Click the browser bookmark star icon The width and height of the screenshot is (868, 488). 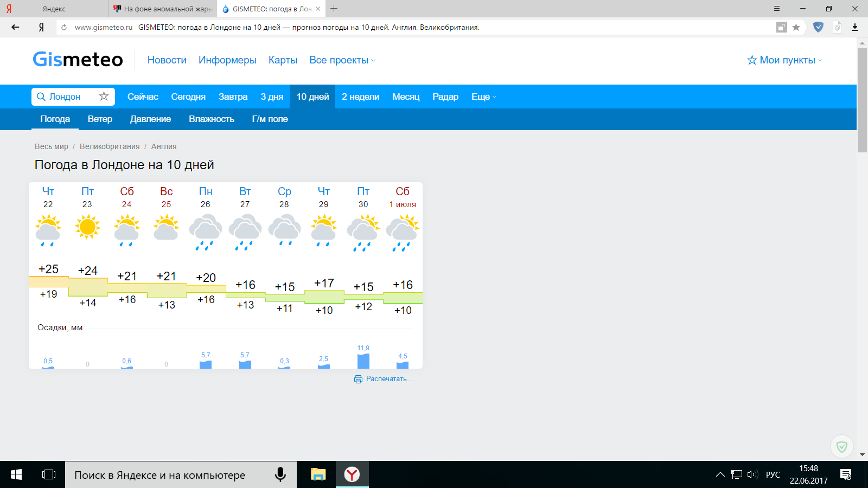(x=796, y=27)
